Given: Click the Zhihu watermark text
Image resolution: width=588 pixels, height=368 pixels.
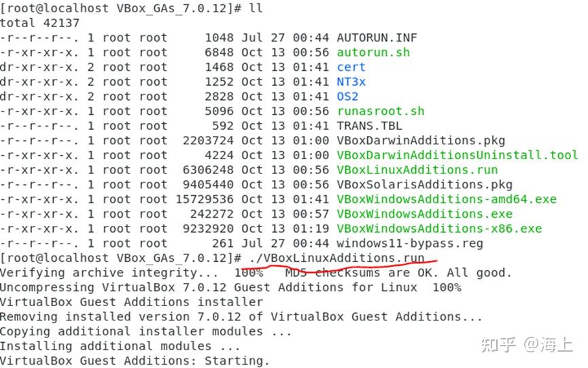Looking at the screenshot, I should (x=527, y=344).
